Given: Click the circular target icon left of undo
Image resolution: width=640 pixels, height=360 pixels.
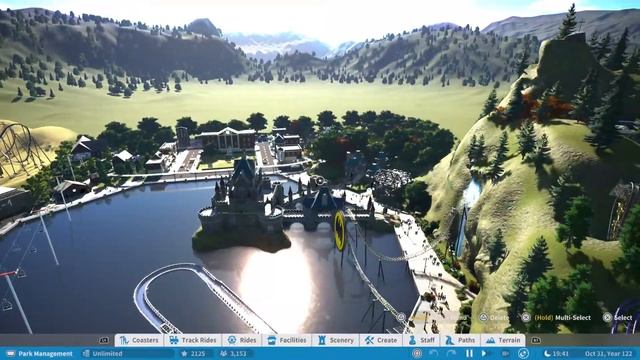Looking at the screenshot, I should click(x=417, y=353).
